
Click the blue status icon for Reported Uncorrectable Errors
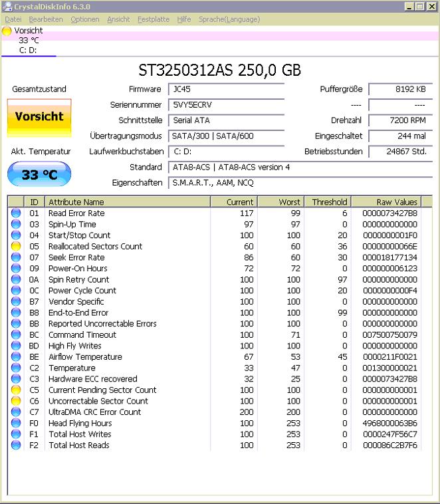[x=16, y=323]
